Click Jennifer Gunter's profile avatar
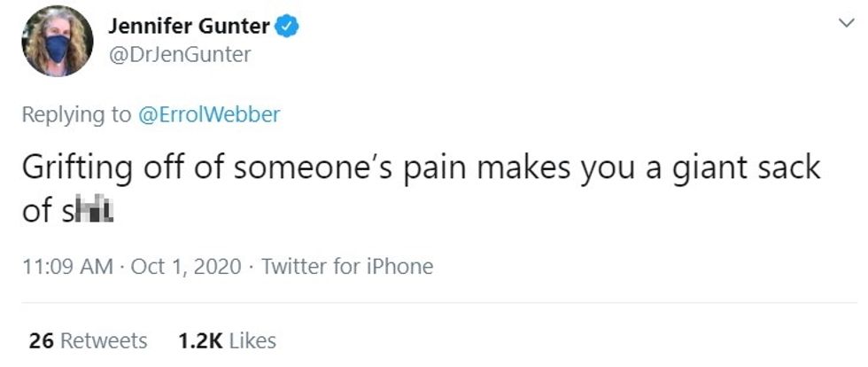 tap(57, 41)
